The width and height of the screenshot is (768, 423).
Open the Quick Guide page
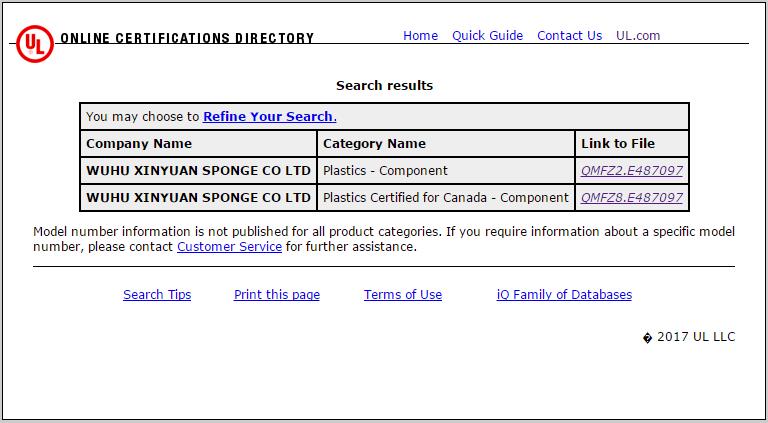click(487, 36)
